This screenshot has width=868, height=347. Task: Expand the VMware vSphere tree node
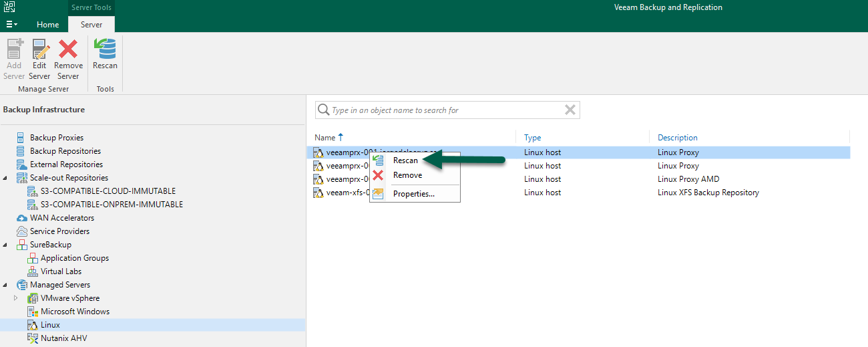17,298
